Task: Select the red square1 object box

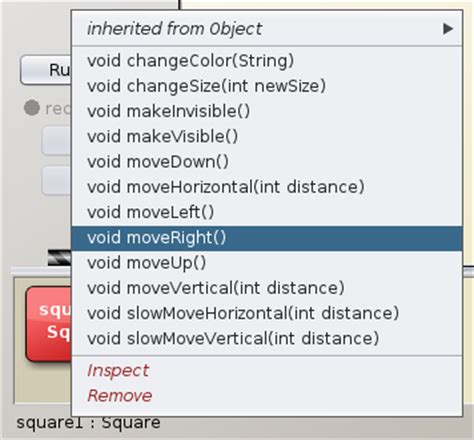Action: click(49, 324)
